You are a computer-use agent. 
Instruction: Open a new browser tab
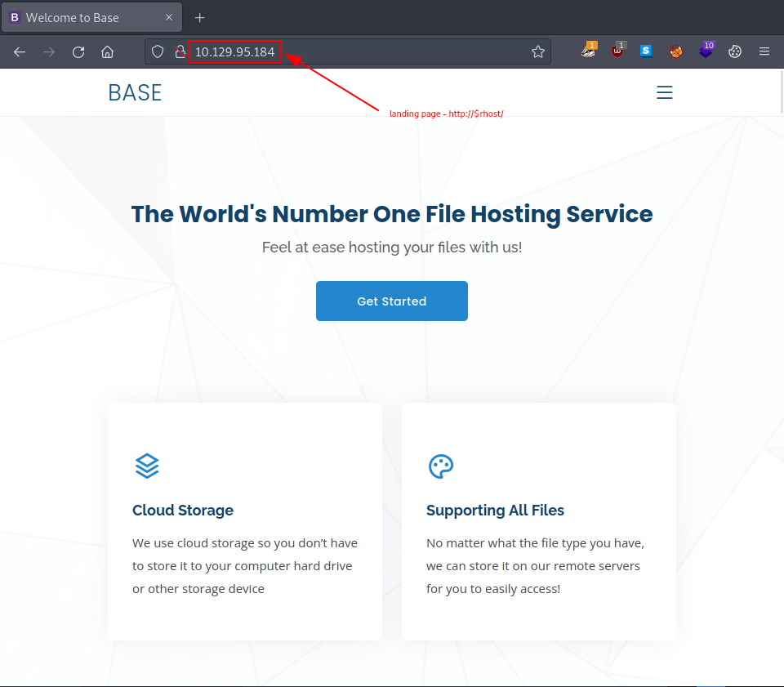tap(199, 17)
